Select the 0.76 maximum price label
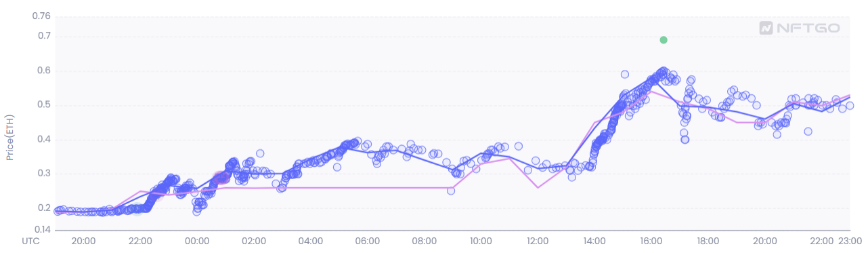Viewport: 868px width, 253px height. 41,16
